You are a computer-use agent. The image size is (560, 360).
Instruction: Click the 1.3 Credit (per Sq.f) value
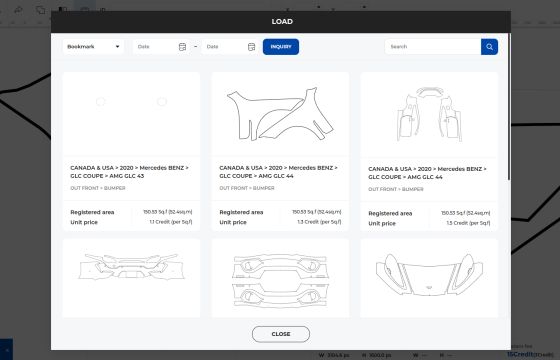pos(319,222)
